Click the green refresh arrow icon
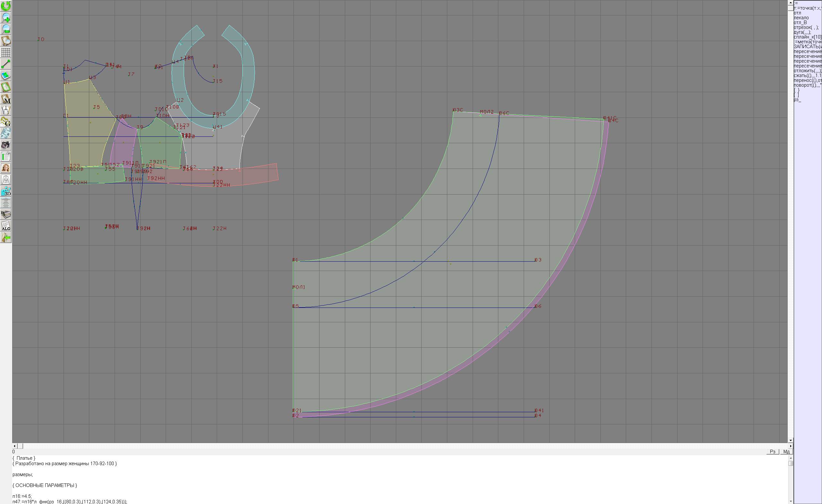 tap(6, 6)
